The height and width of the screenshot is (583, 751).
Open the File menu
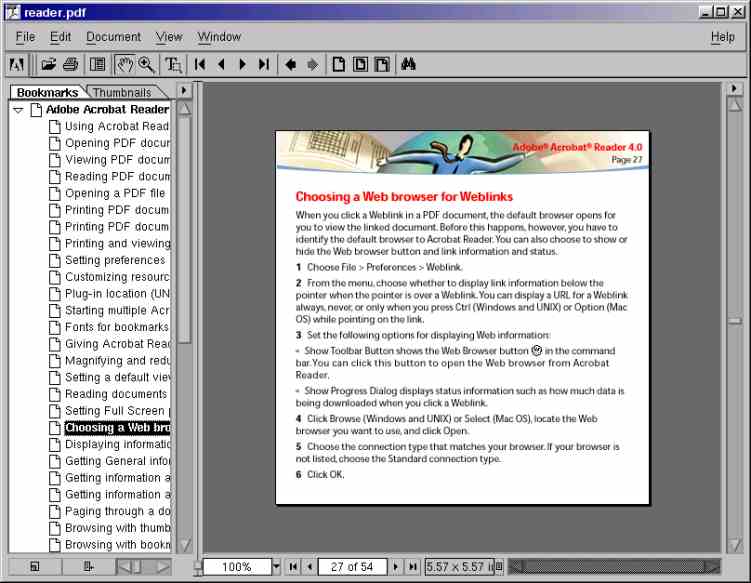point(25,37)
